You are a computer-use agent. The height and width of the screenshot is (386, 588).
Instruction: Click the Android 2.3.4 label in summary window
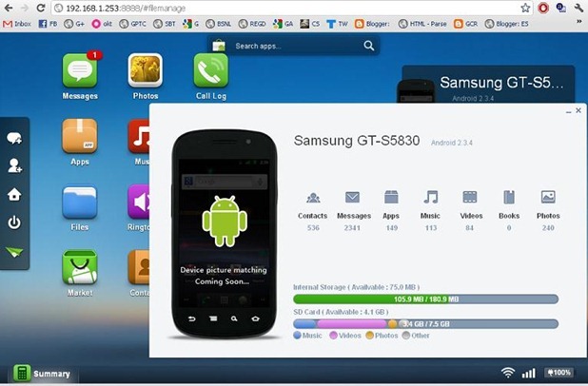tap(452, 143)
